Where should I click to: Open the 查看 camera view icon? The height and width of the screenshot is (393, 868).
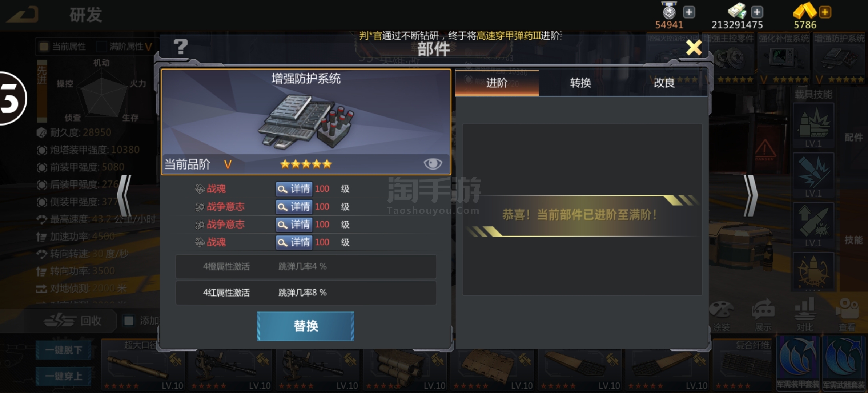(847, 310)
